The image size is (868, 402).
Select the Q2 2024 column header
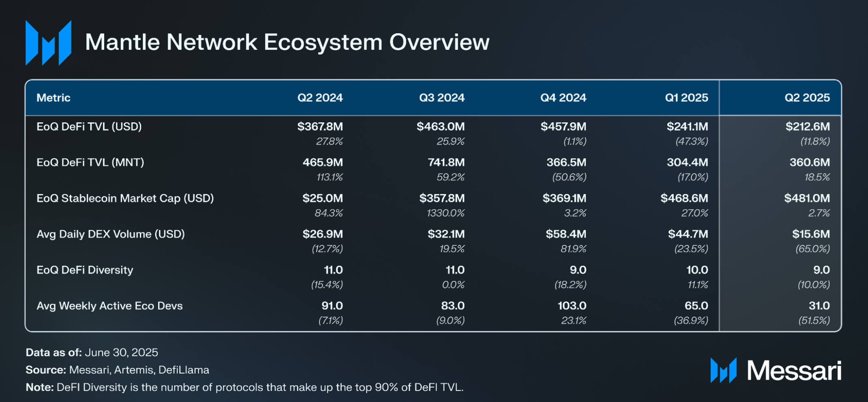(x=320, y=98)
